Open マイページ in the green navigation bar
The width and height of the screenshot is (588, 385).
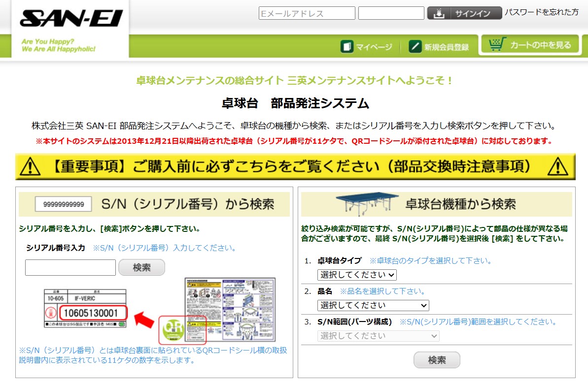pyautogui.click(x=366, y=47)
